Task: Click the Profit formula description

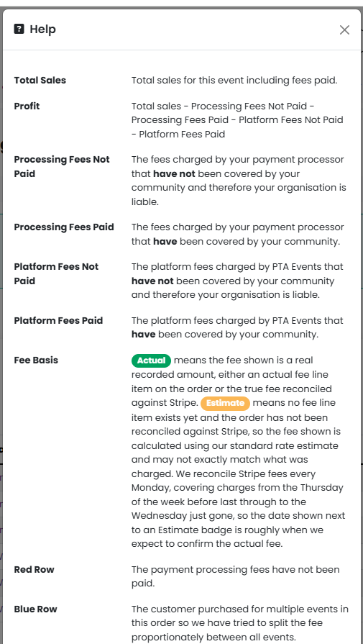Action: pos(237,120)
